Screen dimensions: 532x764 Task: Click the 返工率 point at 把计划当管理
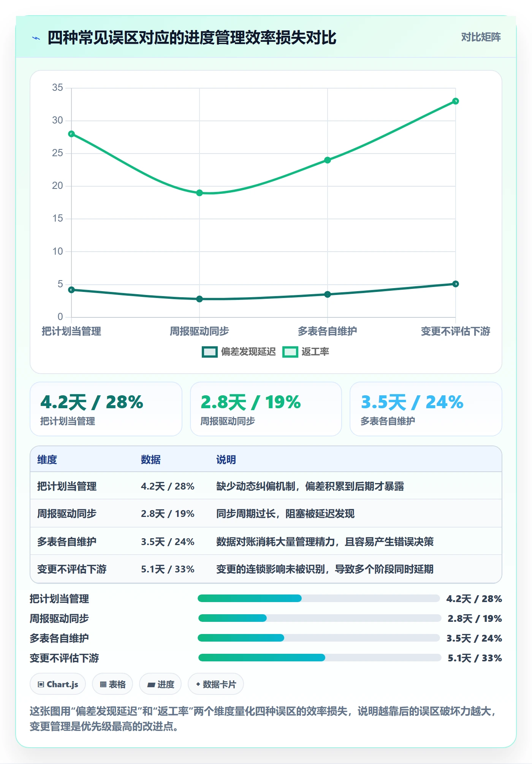point(71,134)
